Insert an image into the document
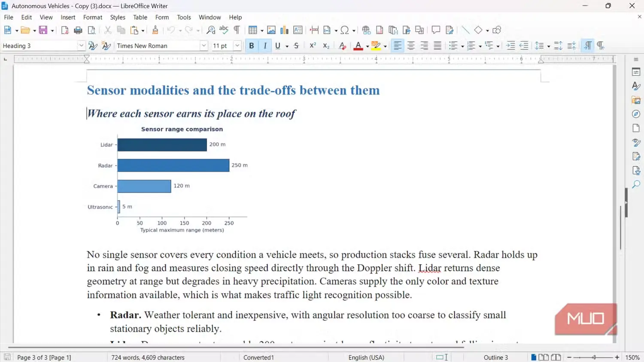 (271, 30)
